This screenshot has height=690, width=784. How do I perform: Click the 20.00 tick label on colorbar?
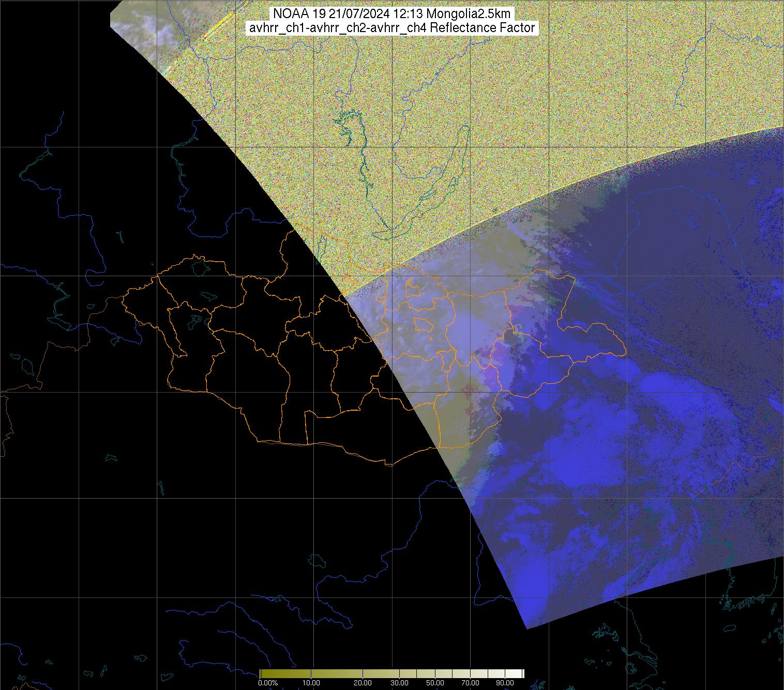pyautogui.click(x=363, y=683)
